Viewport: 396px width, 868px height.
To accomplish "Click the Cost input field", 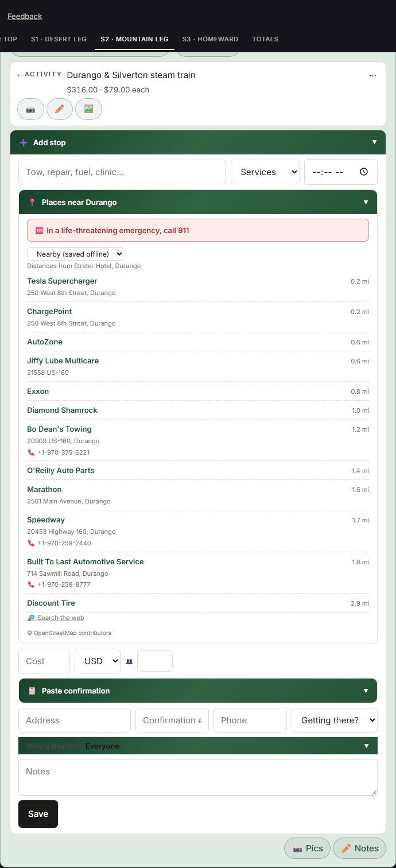I will (x=44, y=661).
